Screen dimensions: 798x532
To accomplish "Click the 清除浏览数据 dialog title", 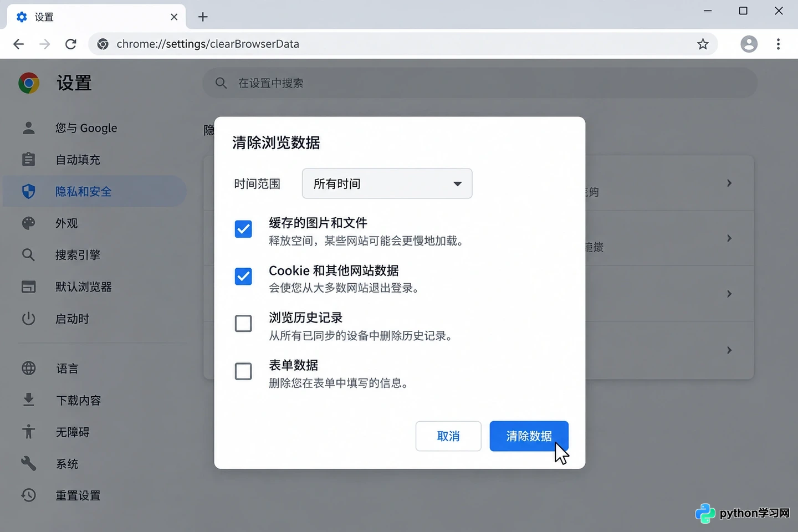I will (276, 143).
